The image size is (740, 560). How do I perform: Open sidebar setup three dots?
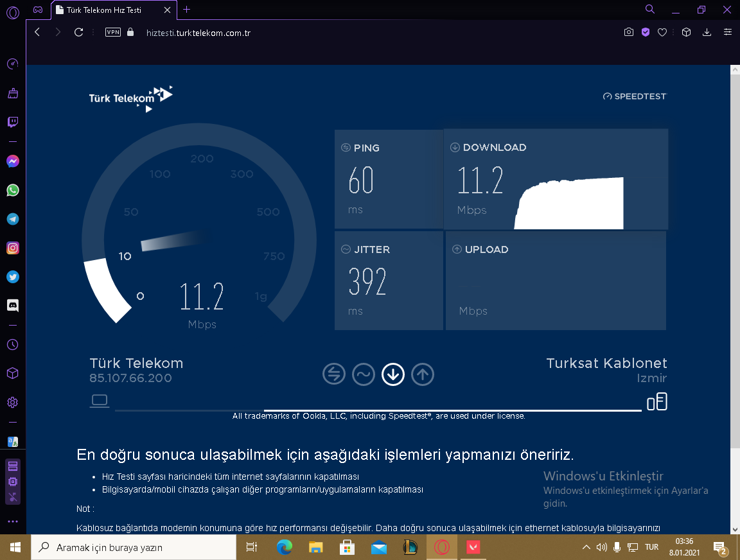[x=13, y=521]
